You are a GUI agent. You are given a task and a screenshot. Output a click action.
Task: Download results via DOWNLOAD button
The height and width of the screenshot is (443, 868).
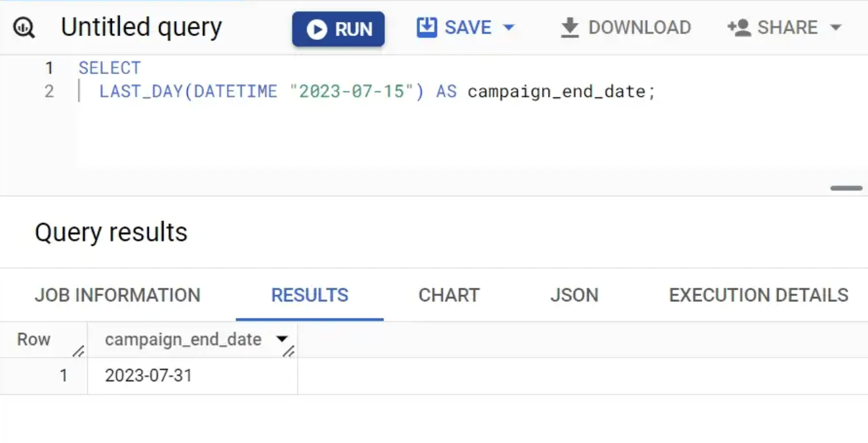(x=625, y=28)
